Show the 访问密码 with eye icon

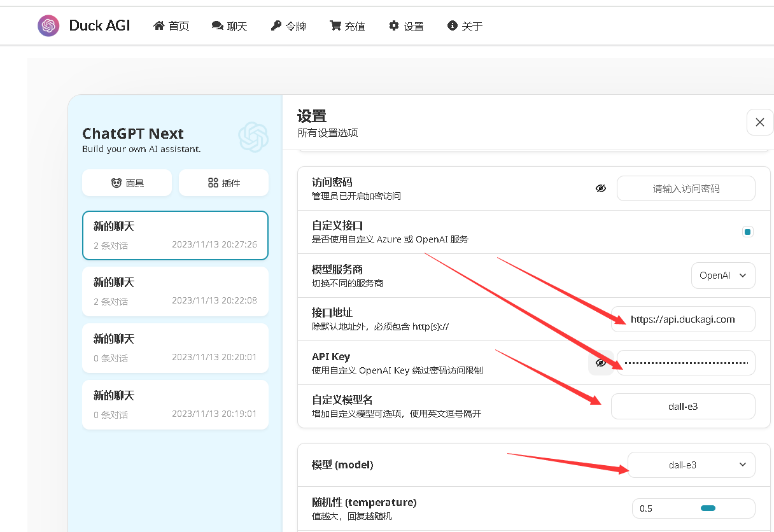click(600, 188)
